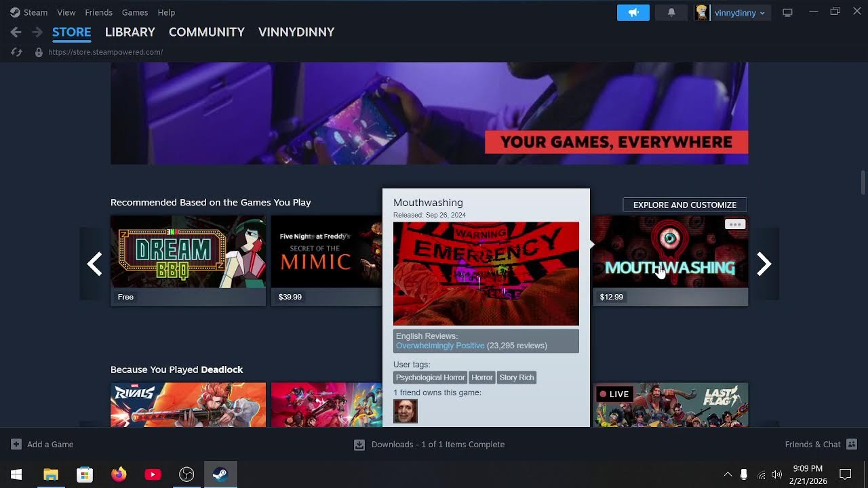Screen dimensions: 868x488
Task: Click the $12.99 price on Mouthwashing
Action: (x=612, y=297)
